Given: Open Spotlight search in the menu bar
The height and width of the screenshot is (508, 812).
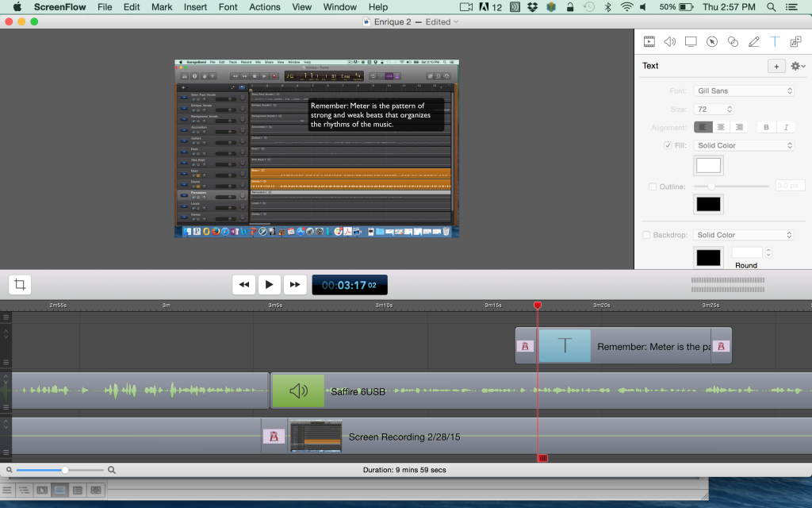Looking at the screenshot, I should point(771,6).
